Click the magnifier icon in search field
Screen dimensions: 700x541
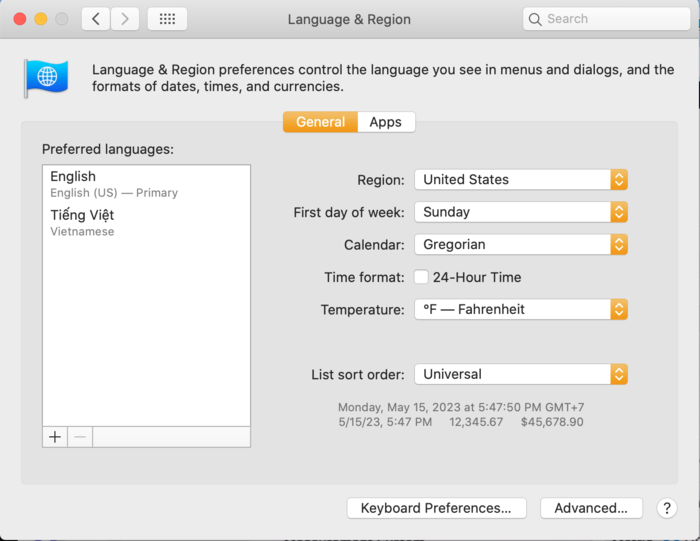[x=534, y=19]
